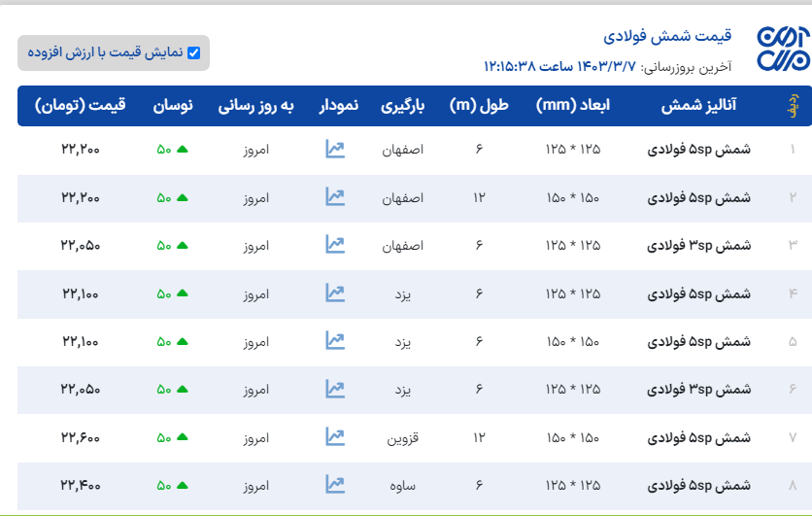The width and height of the screenshot is (812, 516).
Task: Show chart for row 4 Yazd 125*125 billet
Action: coord(335,292)
